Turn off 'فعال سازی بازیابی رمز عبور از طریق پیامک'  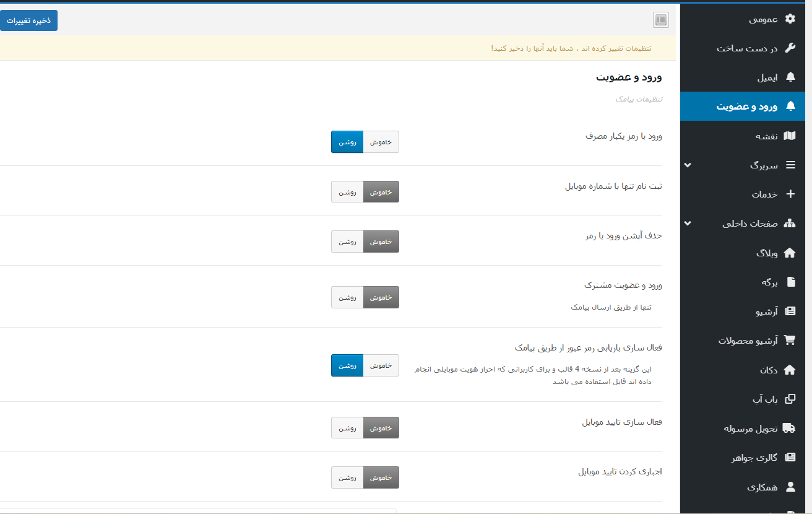point(381,365)
